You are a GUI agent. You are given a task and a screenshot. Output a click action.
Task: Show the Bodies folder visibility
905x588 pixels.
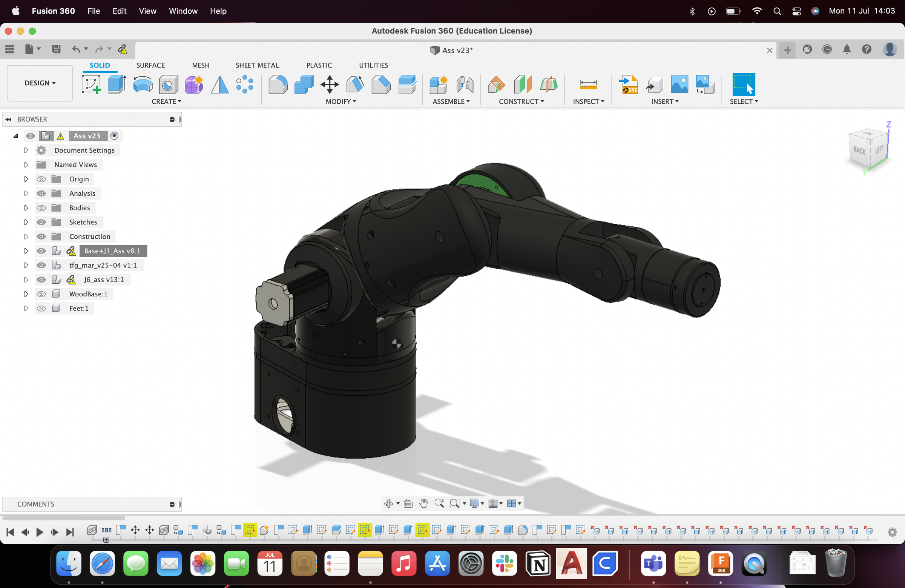coord(41,208)
